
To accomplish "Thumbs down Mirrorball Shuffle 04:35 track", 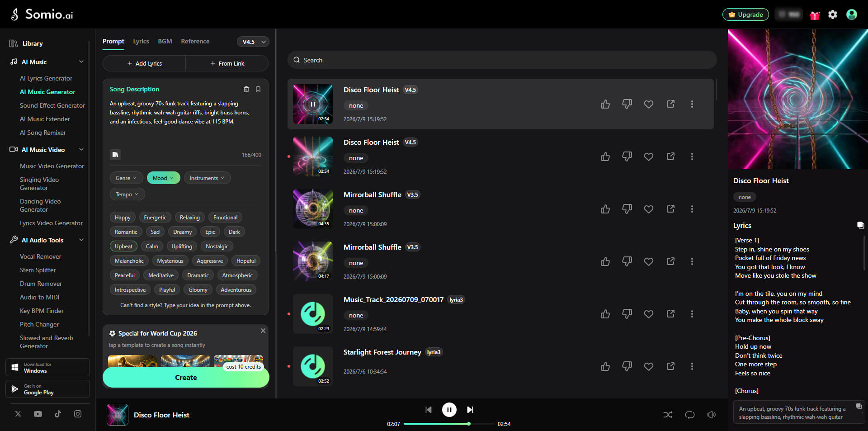I will (x=627, y=209).
